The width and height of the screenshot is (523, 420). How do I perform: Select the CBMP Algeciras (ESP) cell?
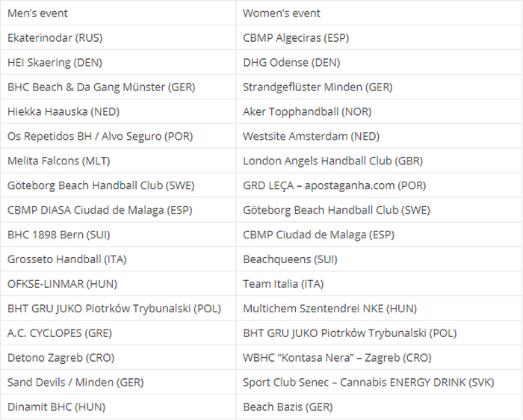296,38
